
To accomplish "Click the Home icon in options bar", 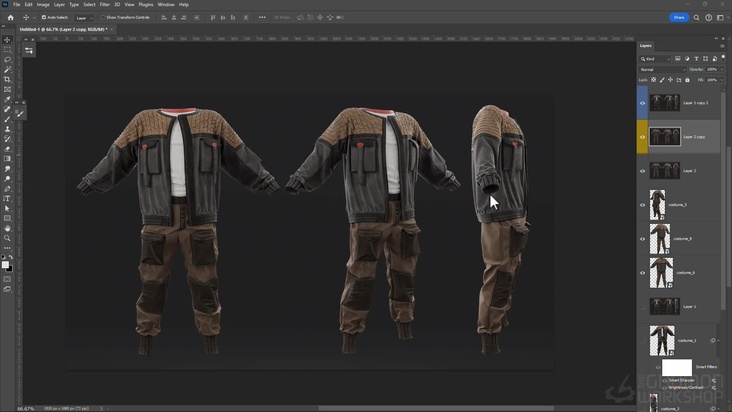I will click(x=11, y=17).
